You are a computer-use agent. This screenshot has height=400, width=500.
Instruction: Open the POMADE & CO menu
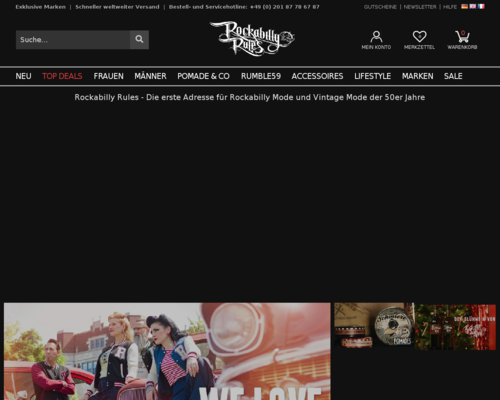[203, 76]
